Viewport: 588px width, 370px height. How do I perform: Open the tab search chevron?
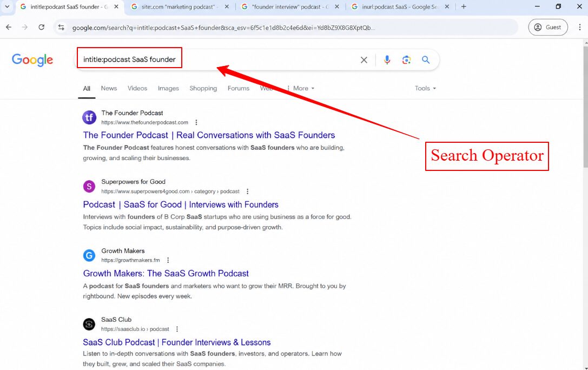(x=7, y=6)
